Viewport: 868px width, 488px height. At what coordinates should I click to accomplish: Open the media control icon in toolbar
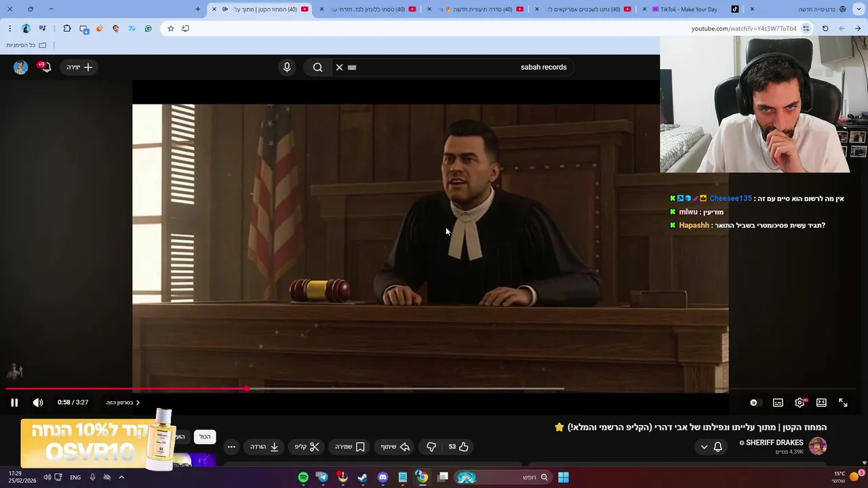pyautogui.click(x=43, y=28)
